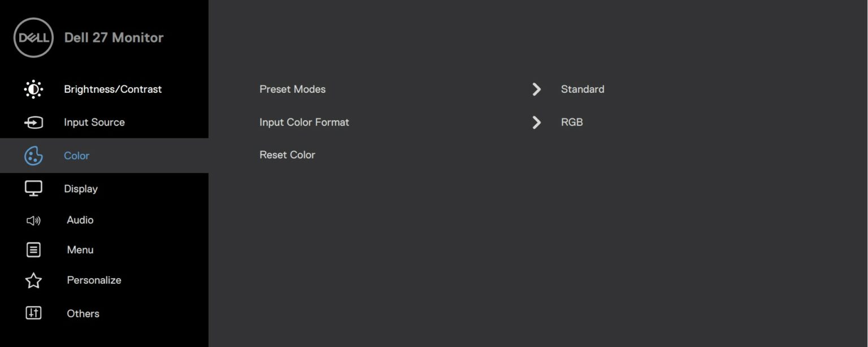Open the Standard preset chevron
868x347 pixels.
point(536,89)
